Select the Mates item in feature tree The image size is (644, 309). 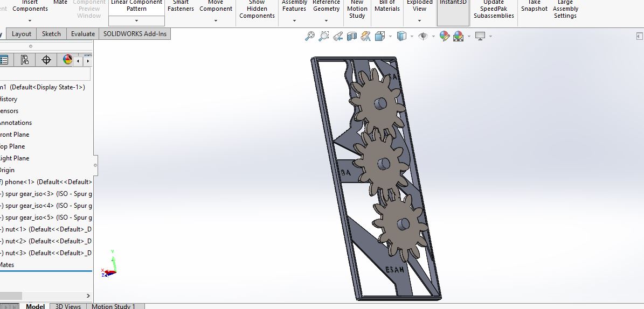tap(7, 264)
